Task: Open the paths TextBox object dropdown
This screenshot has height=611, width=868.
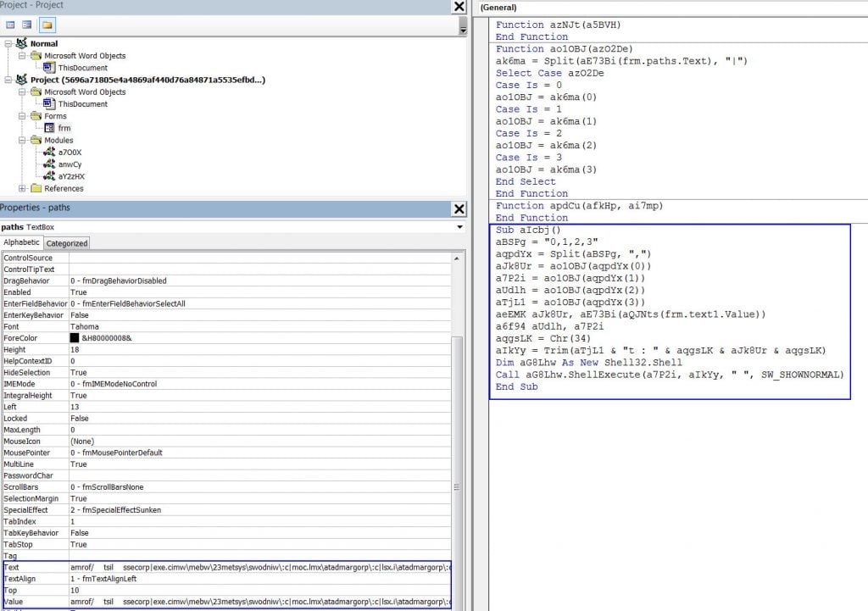Action: coord(459,227)
